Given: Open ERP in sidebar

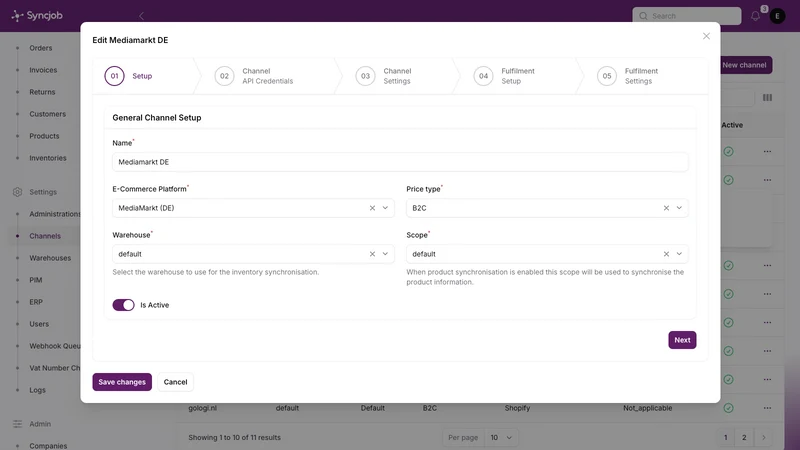Looking at the screenshot, I should (x=36, y=302).
